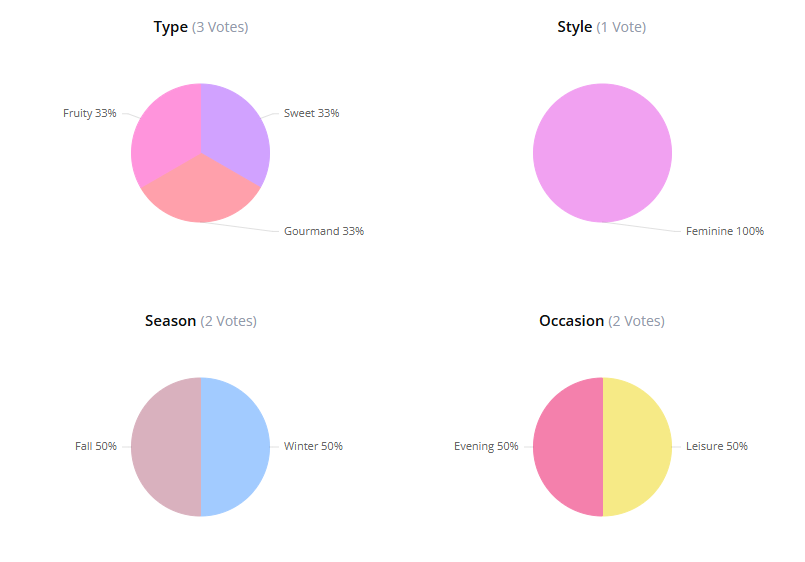The height and width of the screenshot is (562, 805).
Task: Select the "Evening 50%" label
Action: point(486,446)
